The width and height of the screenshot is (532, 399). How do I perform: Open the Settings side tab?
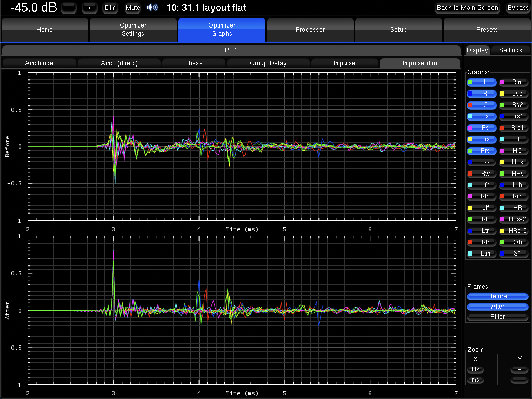coord(510,50)
